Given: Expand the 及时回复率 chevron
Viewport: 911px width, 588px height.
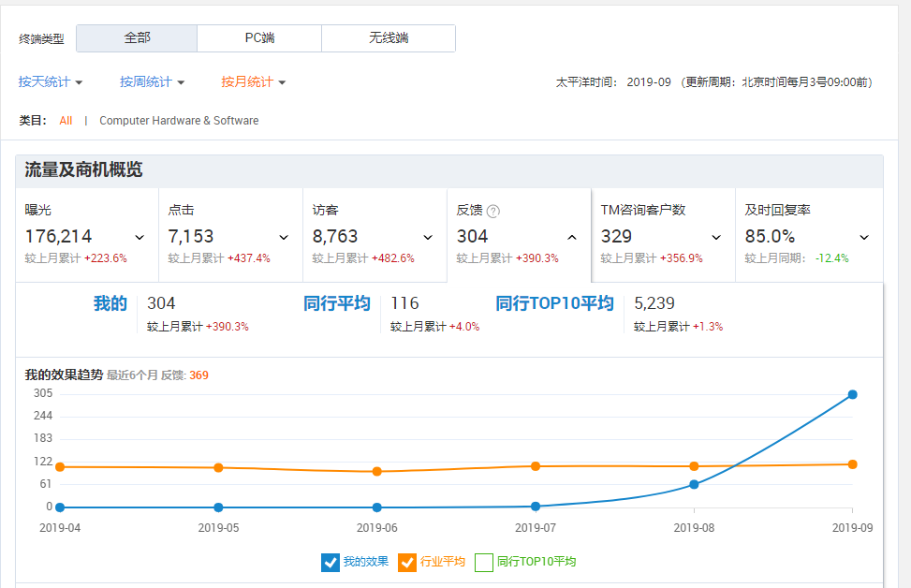Looking at the screenshot, I should point(864,238).
